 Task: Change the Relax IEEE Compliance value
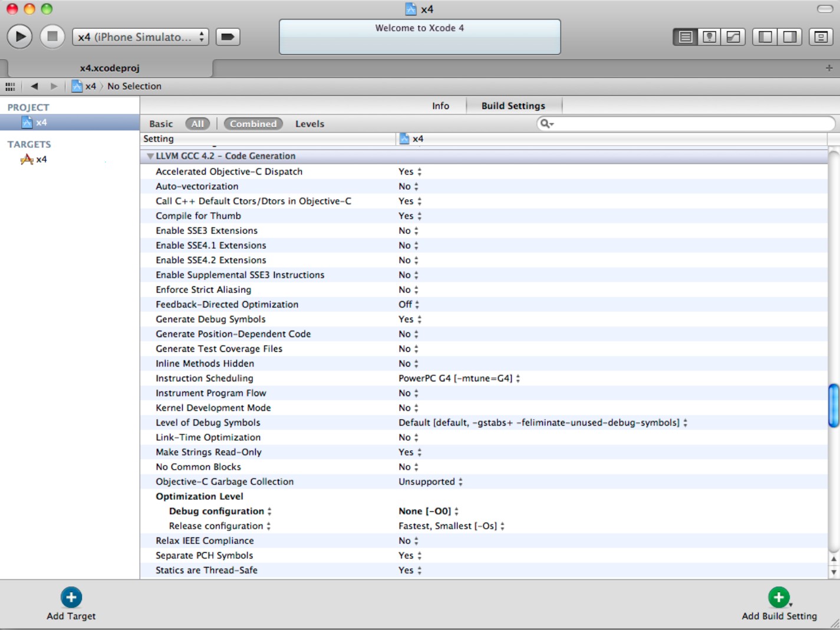409,540
